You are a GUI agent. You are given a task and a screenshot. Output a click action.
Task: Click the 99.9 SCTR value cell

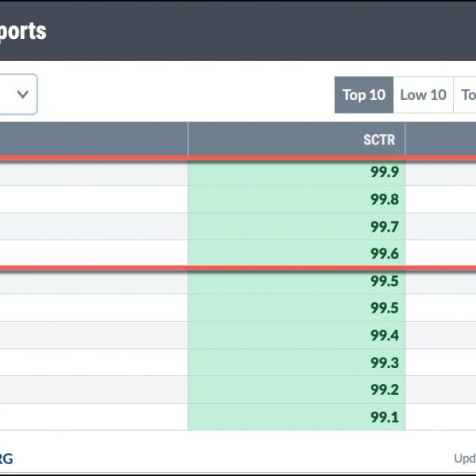[296, 172]
